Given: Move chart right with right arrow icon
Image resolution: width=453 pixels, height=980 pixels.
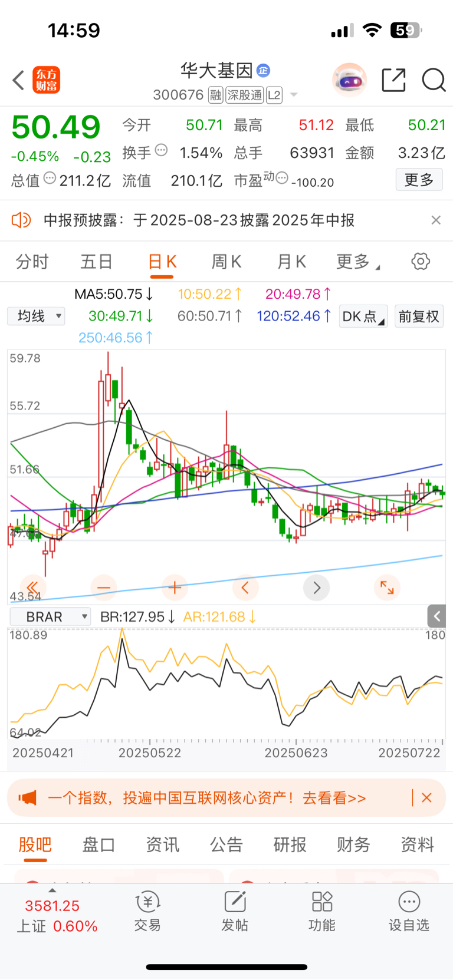Looking at the screenshot, I should pyautogui.click(x=317, y=588).
